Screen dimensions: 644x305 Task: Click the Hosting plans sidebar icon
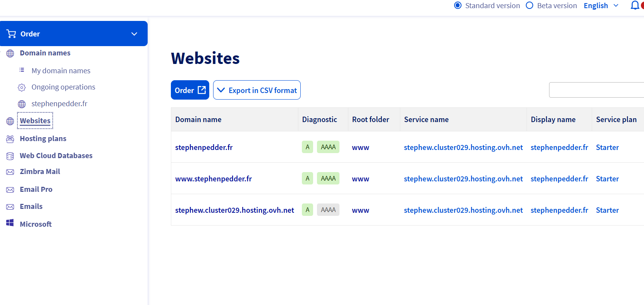[x=10, y=139]
